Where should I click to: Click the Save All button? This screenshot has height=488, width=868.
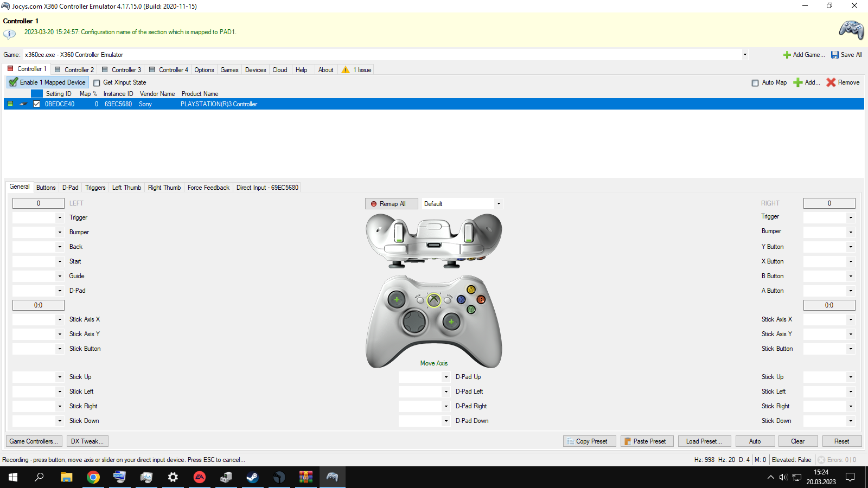(x=846, y=55)
